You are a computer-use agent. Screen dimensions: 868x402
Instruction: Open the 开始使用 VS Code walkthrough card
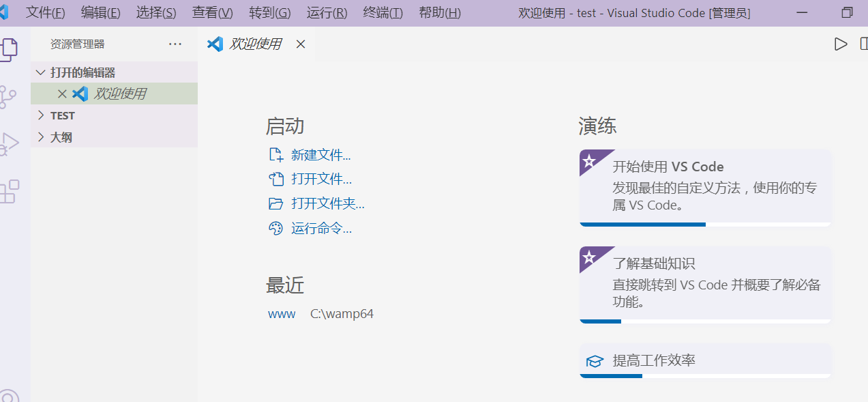[x=705, y=188]
